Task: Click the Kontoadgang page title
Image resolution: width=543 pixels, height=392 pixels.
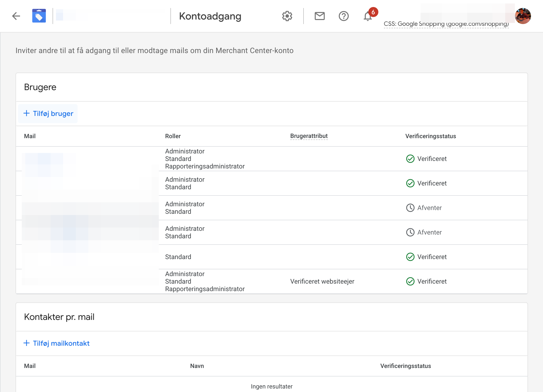Action: click(x=210, y=16)
